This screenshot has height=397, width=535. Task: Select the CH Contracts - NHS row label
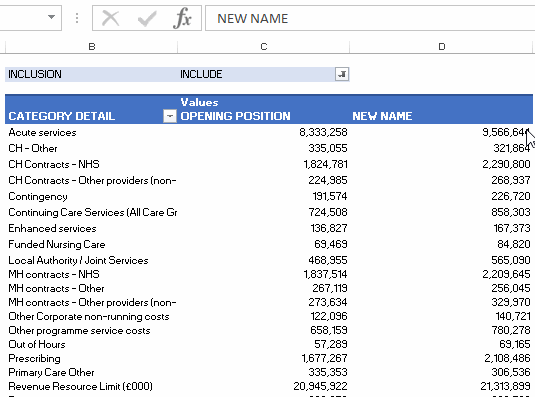(54, 164)
